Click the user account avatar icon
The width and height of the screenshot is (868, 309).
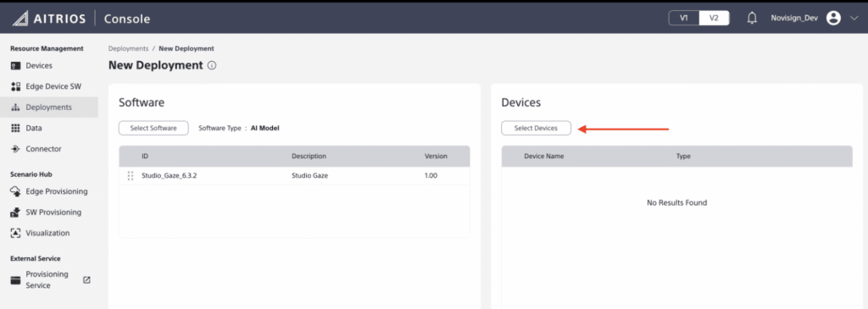click(x=833, y=19)
